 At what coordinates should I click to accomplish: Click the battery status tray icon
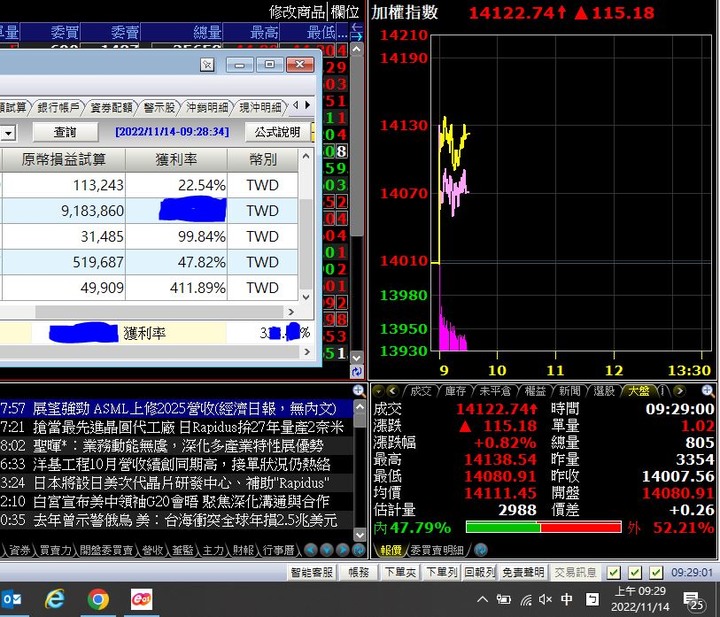(504, 599)
